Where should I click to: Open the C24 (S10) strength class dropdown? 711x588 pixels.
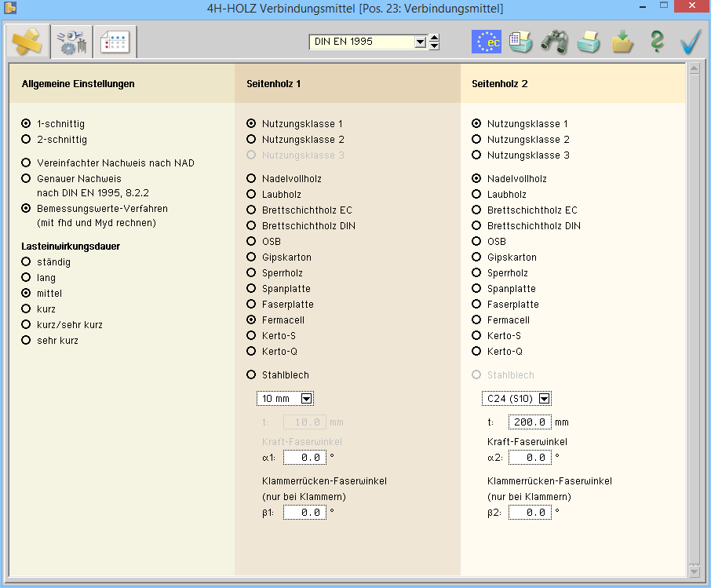coord(544,399)
